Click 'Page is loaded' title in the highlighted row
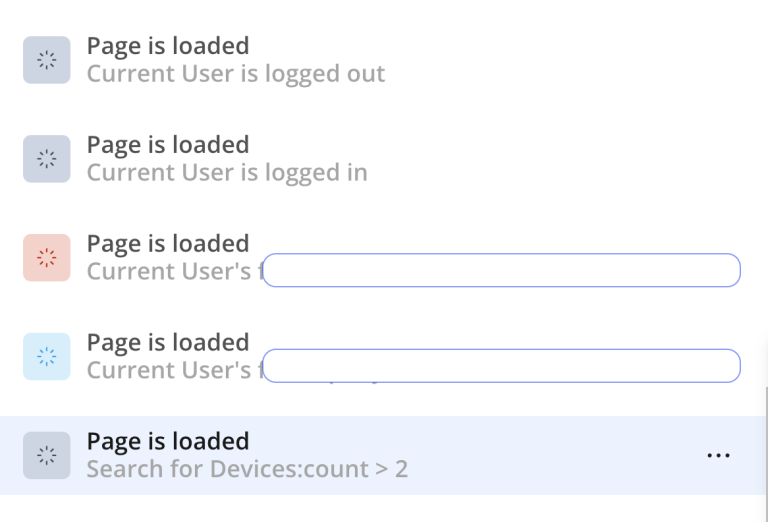 coord(168,442)
